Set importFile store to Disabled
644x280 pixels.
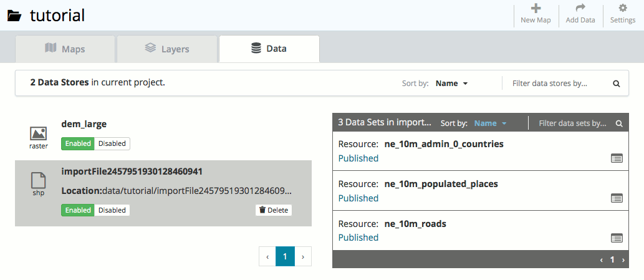click(x=112, y=210)
